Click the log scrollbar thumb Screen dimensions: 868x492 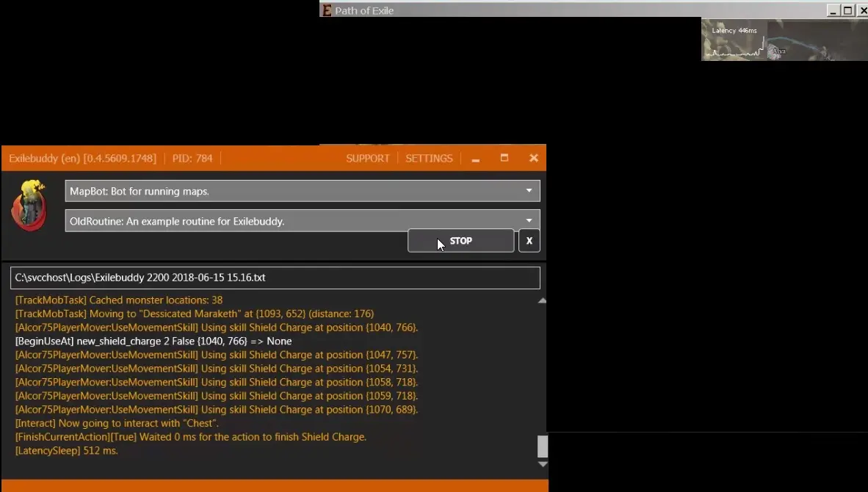[543, 446]
